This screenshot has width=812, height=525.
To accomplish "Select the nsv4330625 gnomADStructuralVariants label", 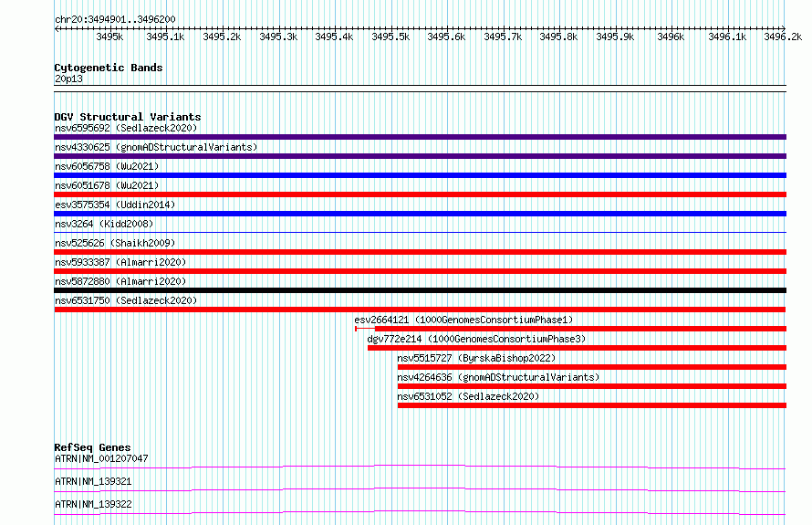I will pyautogui.click(x=156, y=147).
